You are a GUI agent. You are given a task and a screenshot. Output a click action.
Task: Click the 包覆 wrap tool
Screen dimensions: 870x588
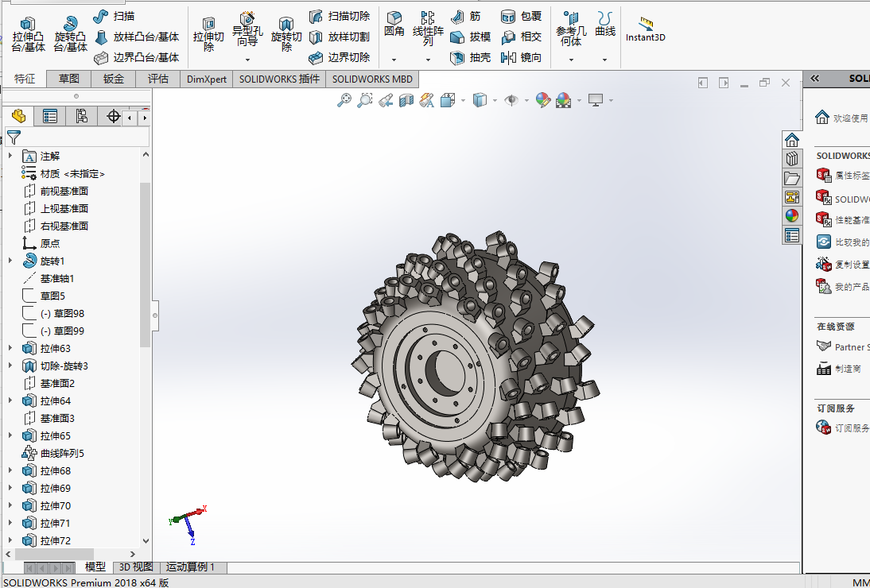(x=521, y=16)
